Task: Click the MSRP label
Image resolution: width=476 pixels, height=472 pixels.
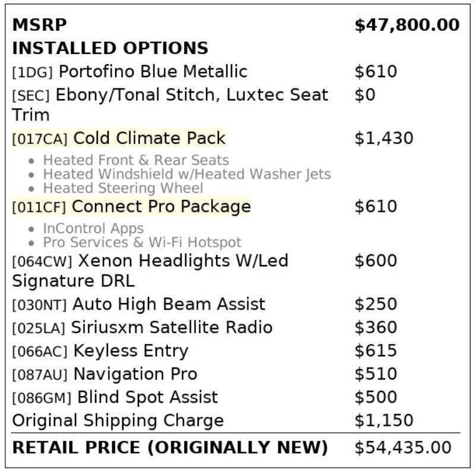Action: click(39, 25)
